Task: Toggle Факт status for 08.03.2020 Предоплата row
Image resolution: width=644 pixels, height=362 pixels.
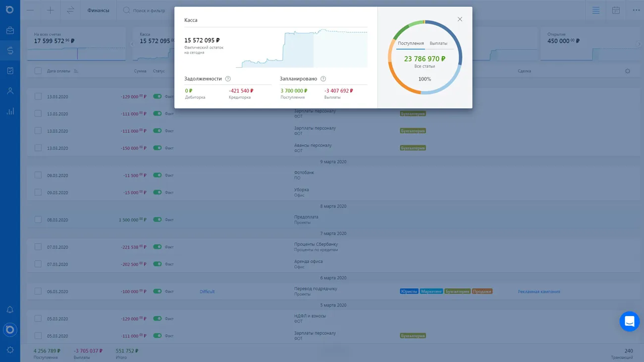Action: pos(158,219)
